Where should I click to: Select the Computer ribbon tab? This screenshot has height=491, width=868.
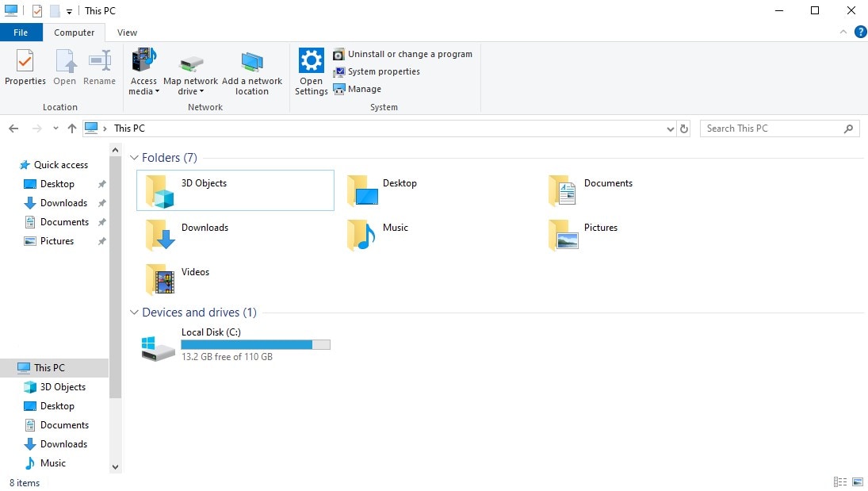tap(75, 33)
